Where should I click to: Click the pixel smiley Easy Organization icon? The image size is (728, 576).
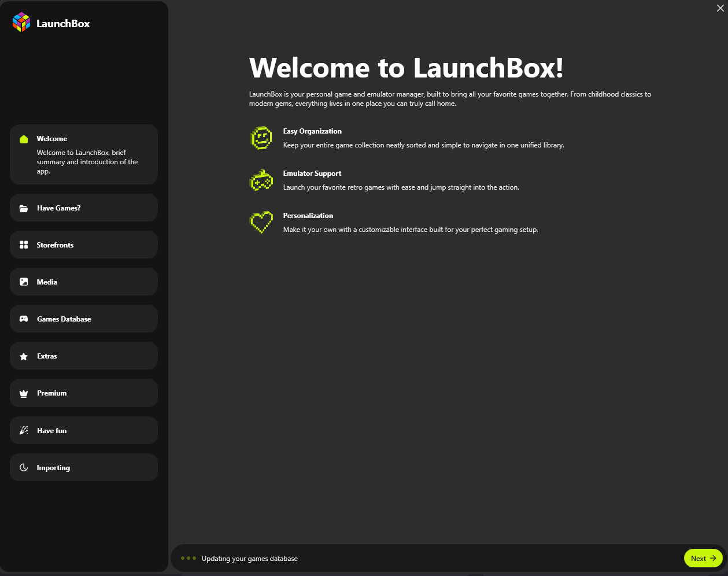click(261, 138)
